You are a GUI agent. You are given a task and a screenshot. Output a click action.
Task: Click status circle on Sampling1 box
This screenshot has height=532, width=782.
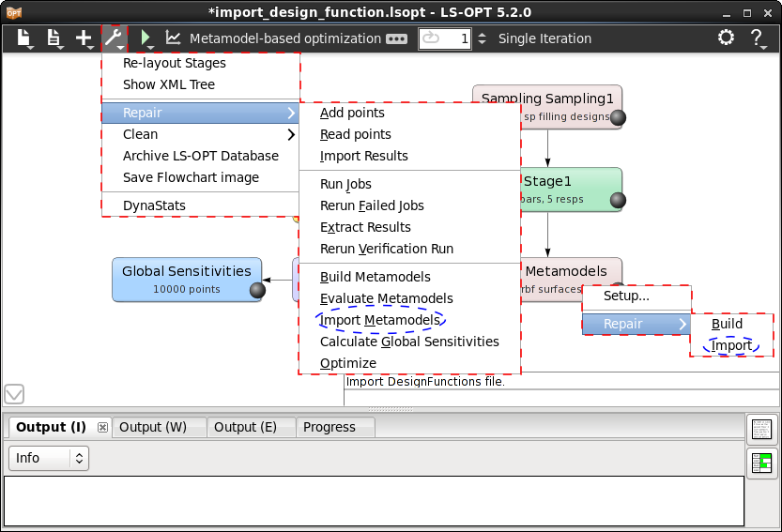[618, 117]
